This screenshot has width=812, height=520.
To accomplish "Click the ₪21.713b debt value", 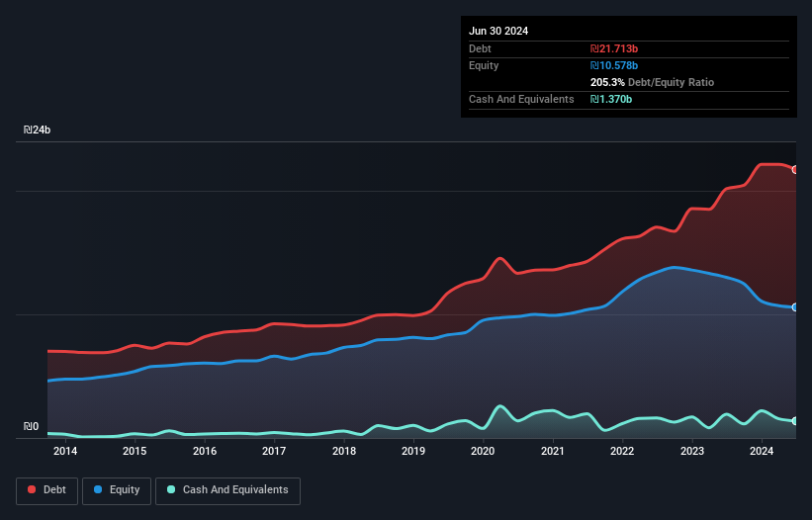I will (614, 48).
